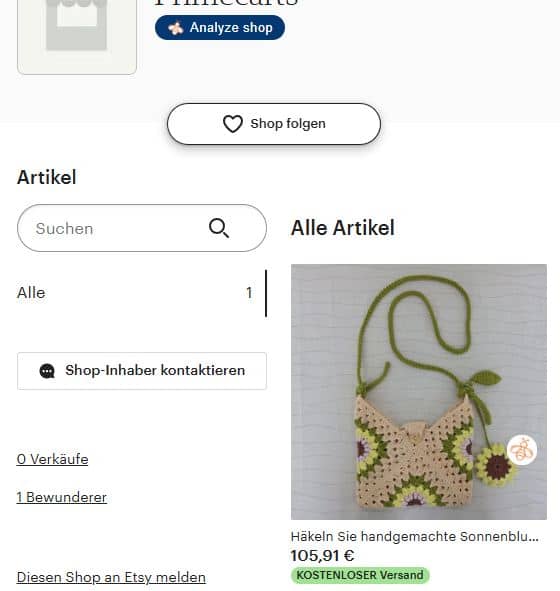Viewport: 560px width, 591px height.
Task: Click the heart icon beside Shop folgen
Action: coord(233,124)
